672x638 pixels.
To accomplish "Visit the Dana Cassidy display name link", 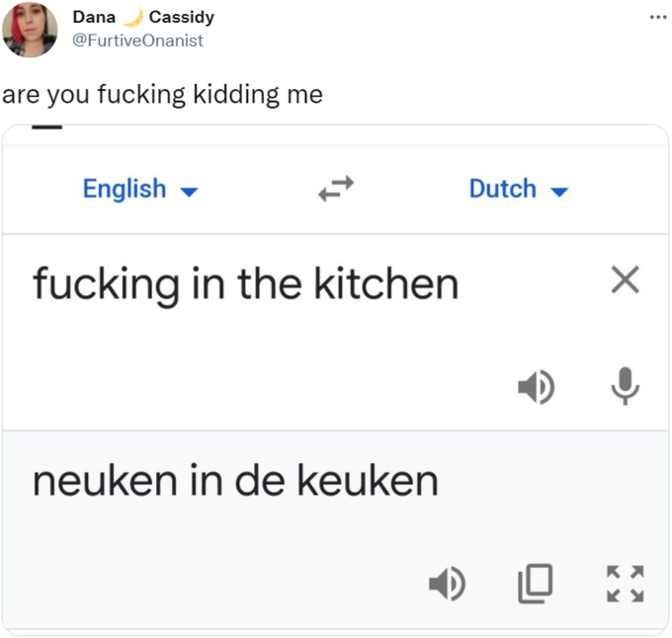I will pos(94,18).
